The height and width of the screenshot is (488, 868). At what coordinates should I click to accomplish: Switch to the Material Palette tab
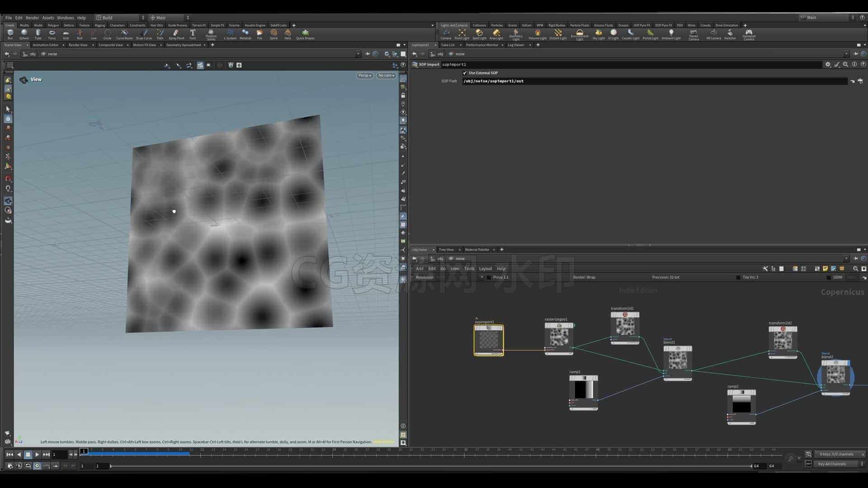point(477,249)
